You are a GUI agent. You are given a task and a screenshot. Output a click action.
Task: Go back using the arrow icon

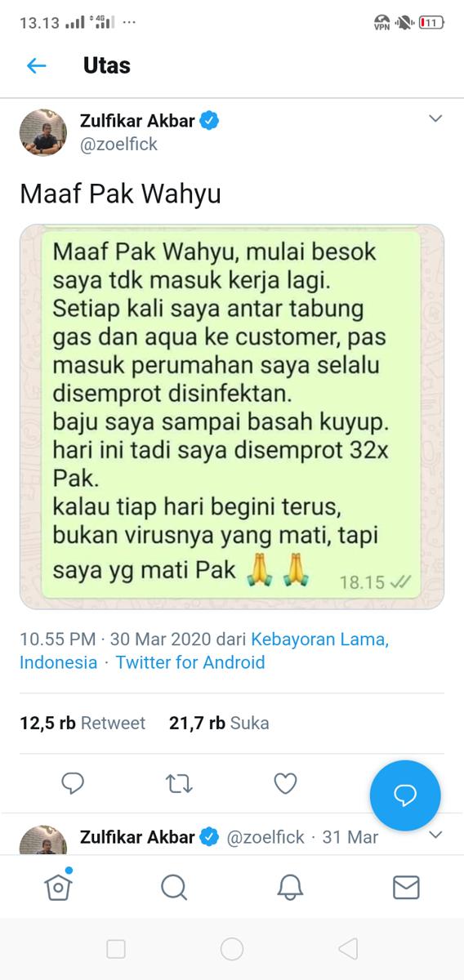coord(37,66)
